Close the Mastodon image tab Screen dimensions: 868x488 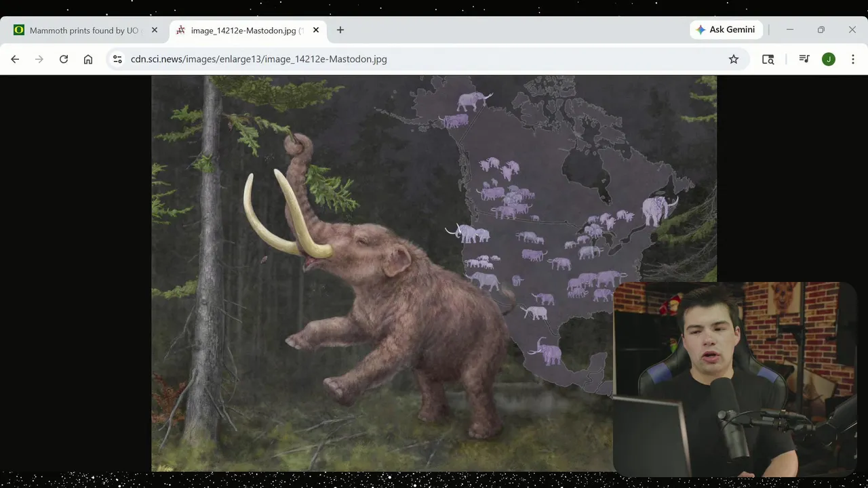[x=316, y=30]
